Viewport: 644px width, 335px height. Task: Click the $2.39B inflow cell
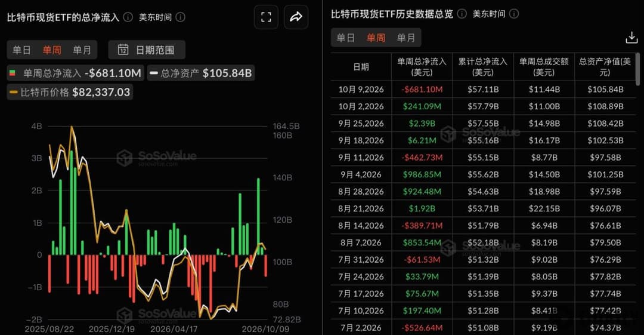tap(422, 124)
